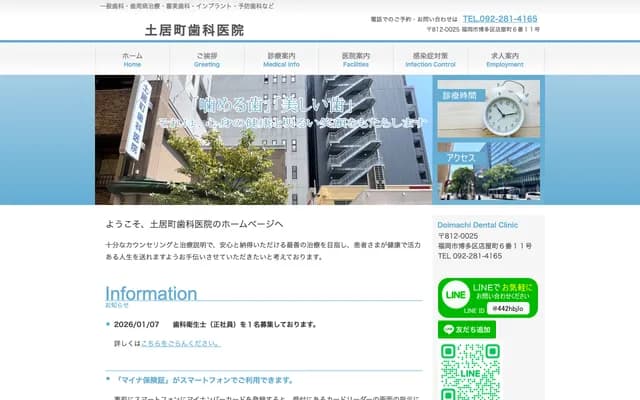
Task: Click the LINE QR code image
Action: pos(471,371)
